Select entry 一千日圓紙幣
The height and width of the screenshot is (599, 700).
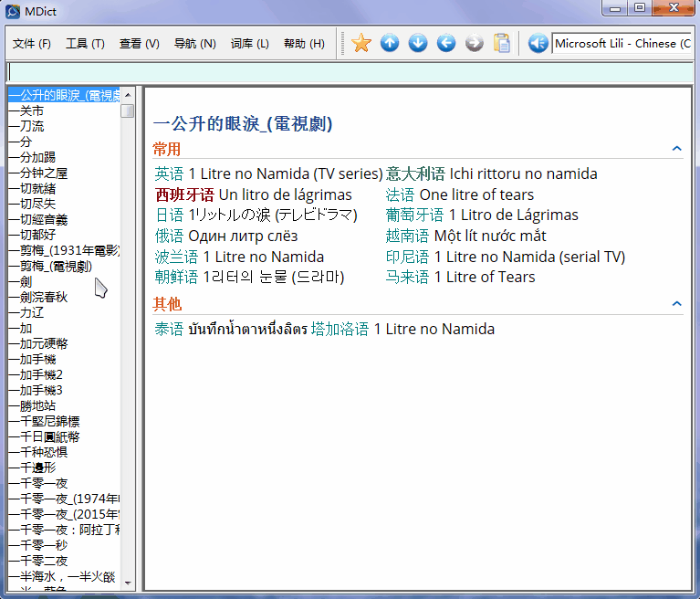pos(44,436)
